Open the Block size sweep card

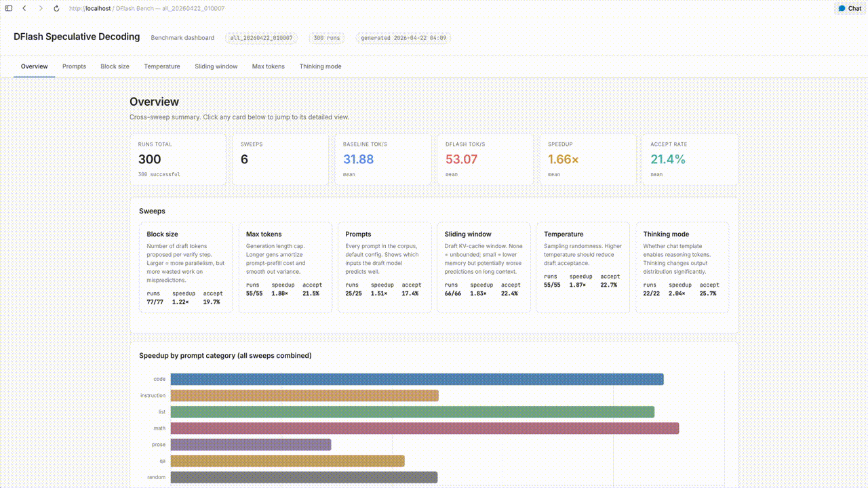(x=185, y=267)
